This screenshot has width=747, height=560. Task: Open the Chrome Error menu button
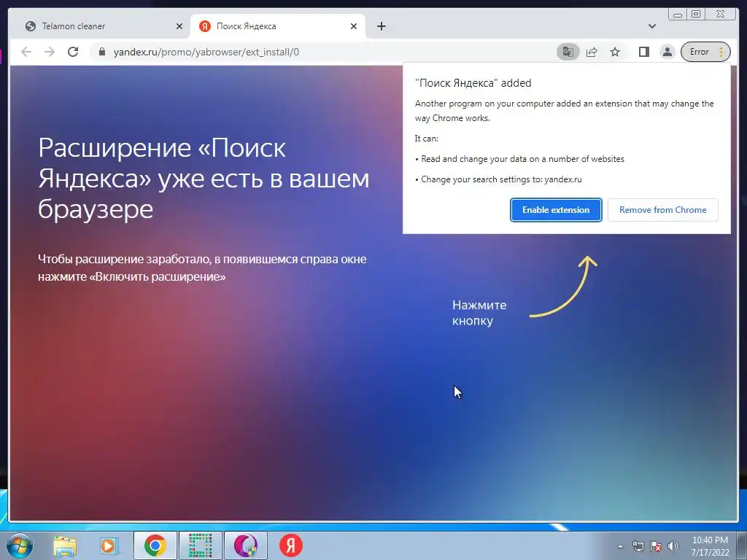click(x=705, y=52)
